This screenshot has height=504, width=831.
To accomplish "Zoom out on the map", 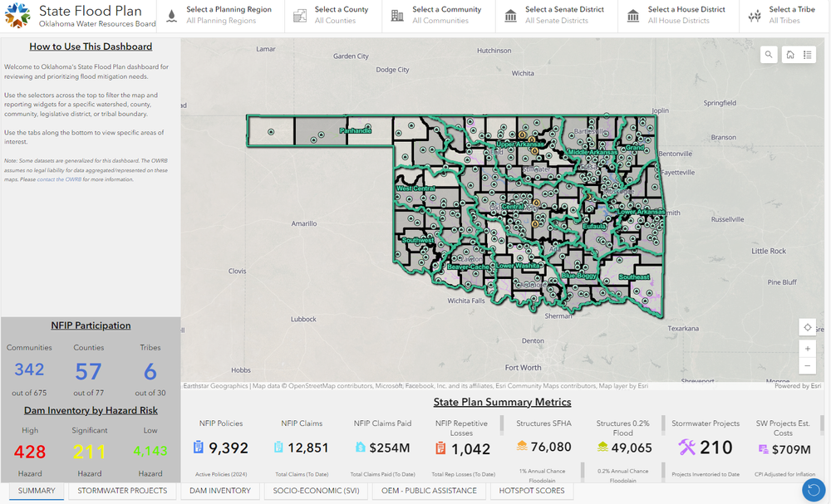I will tap(807, 366).
